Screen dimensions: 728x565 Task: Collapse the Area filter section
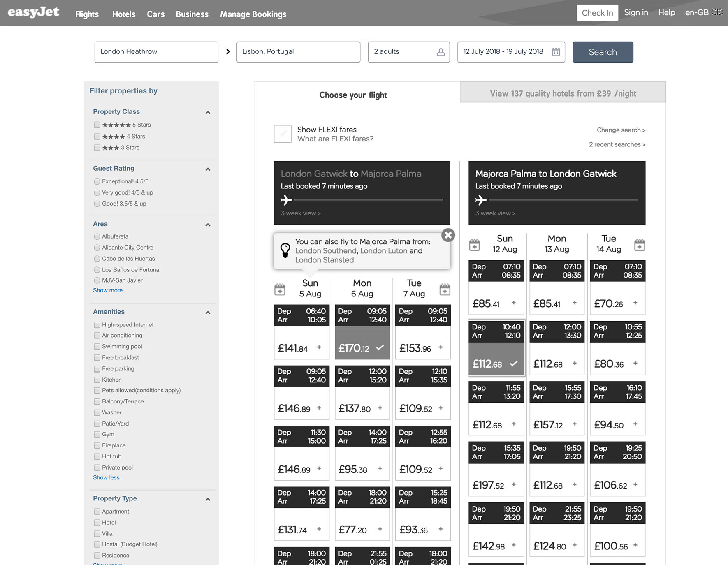208,225
